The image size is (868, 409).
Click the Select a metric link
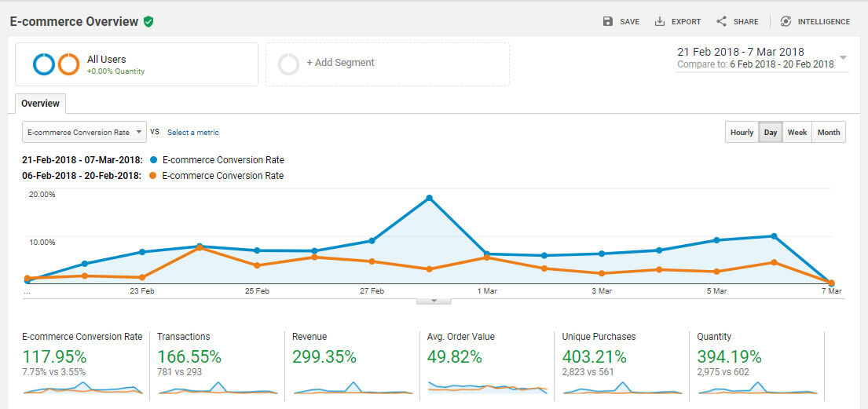(193, 132)
